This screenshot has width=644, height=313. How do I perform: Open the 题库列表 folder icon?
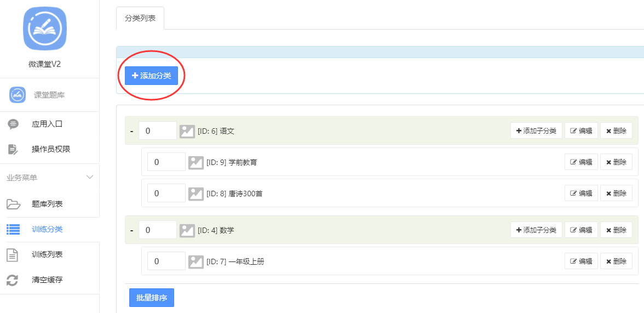(x=13, y=204)
